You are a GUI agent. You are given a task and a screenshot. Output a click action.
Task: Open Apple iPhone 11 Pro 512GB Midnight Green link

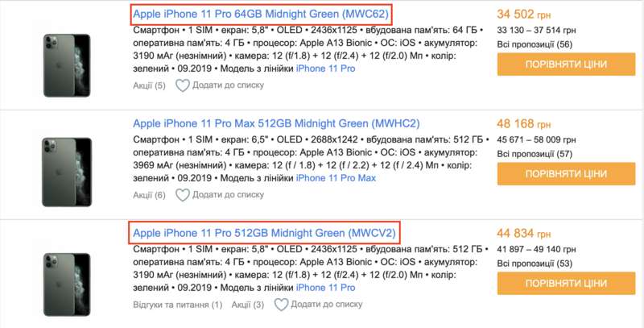[x=264, y=234]
